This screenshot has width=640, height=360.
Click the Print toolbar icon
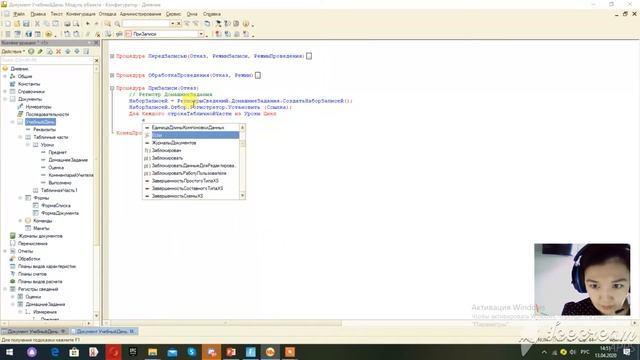[x=67, y=24]
